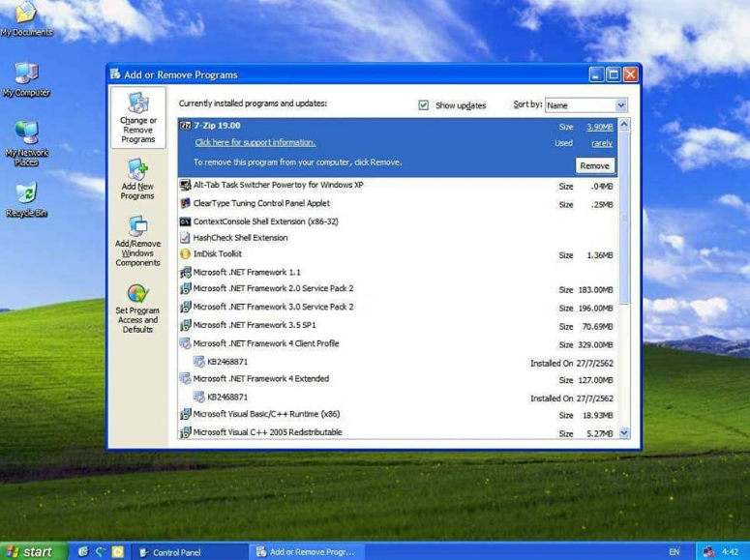Open My Documents desktop icon
The height and width of the screenshot is (560, 750).
pos(26,19)
